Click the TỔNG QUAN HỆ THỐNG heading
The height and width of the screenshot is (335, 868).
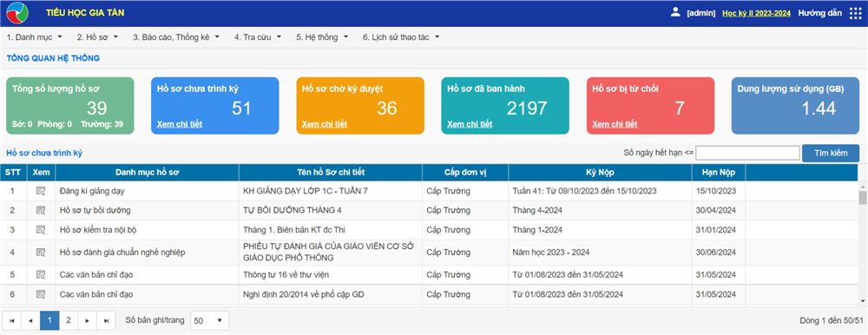[53, 57]
